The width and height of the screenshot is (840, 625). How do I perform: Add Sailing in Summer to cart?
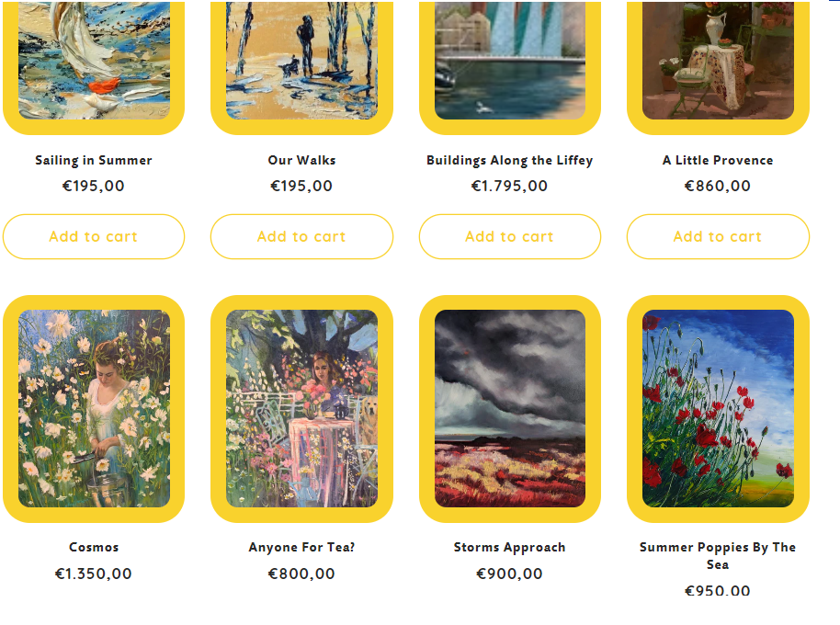(x=94, y=237)
